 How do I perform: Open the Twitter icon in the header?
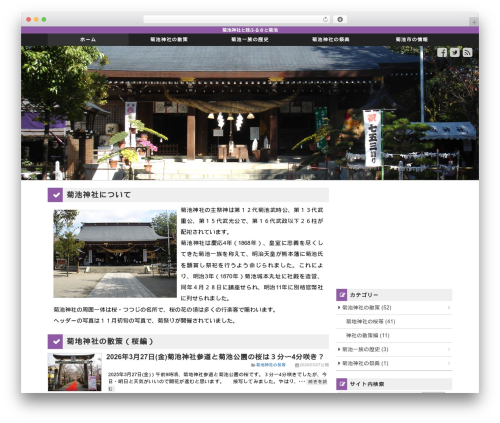click(455, 52)
